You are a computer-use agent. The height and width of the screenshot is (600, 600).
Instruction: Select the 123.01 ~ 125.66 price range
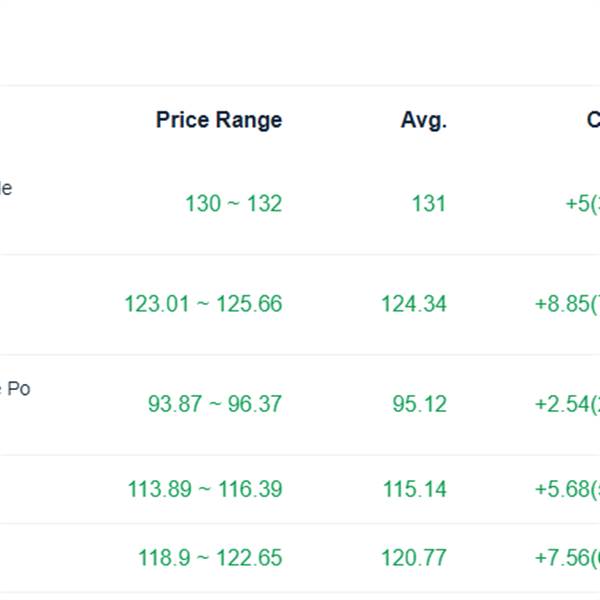pyautogui.click(x=203, y=303)
